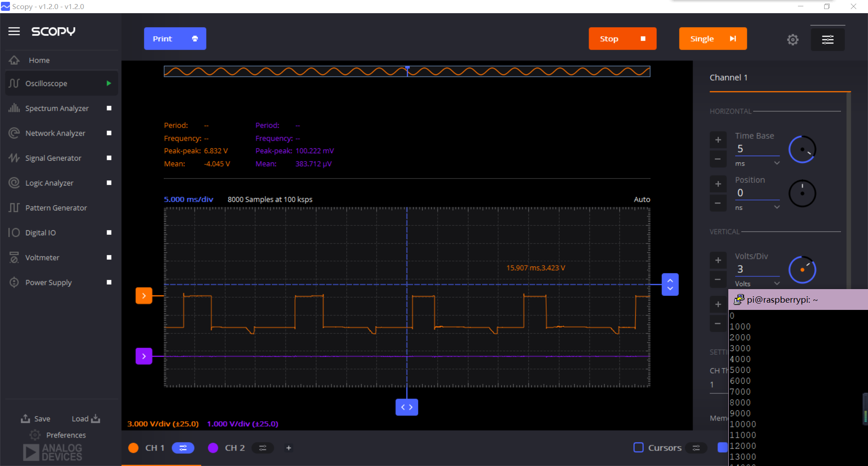868x466 pixels.
Task: Edit the Position value field
Action: coord(757,193)
